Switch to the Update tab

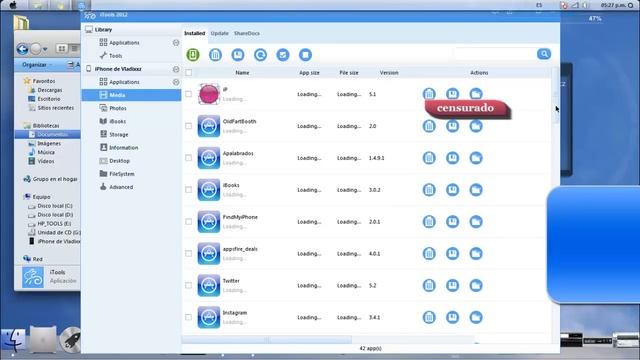pyautogui.click(x=220, y=33)
